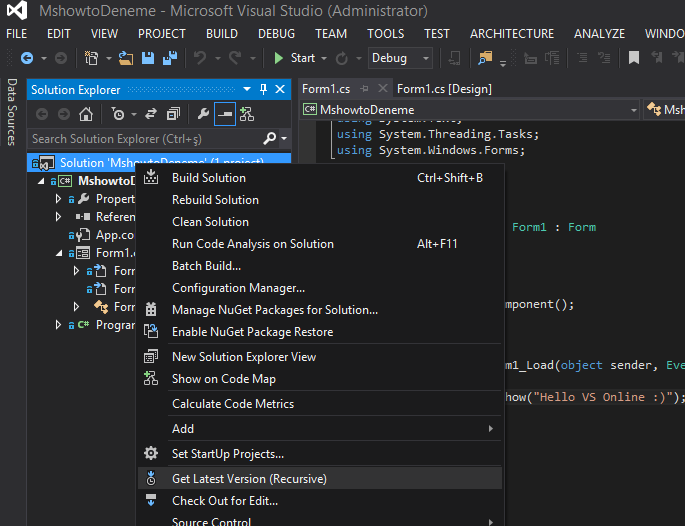Open the Add submenu arrow

[491, 429]
